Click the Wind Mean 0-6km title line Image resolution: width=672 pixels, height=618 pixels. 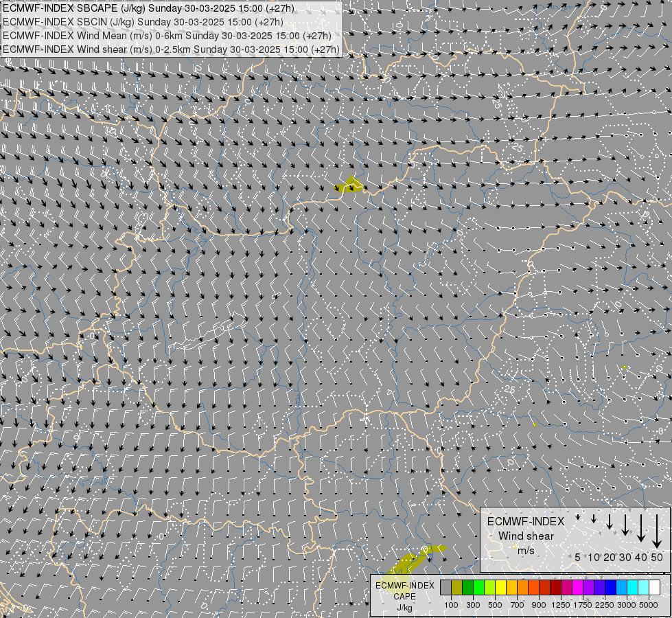pyautogui.click(x=167, y=36)
